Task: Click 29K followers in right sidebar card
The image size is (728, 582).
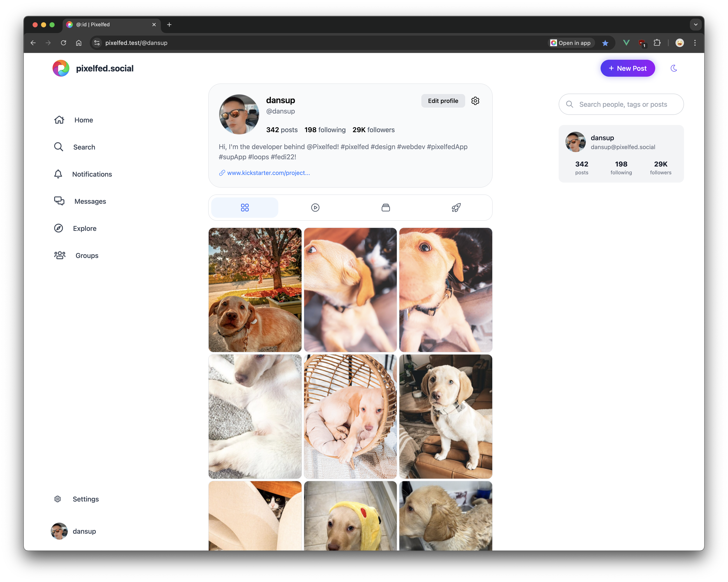Action: [660, 168]
